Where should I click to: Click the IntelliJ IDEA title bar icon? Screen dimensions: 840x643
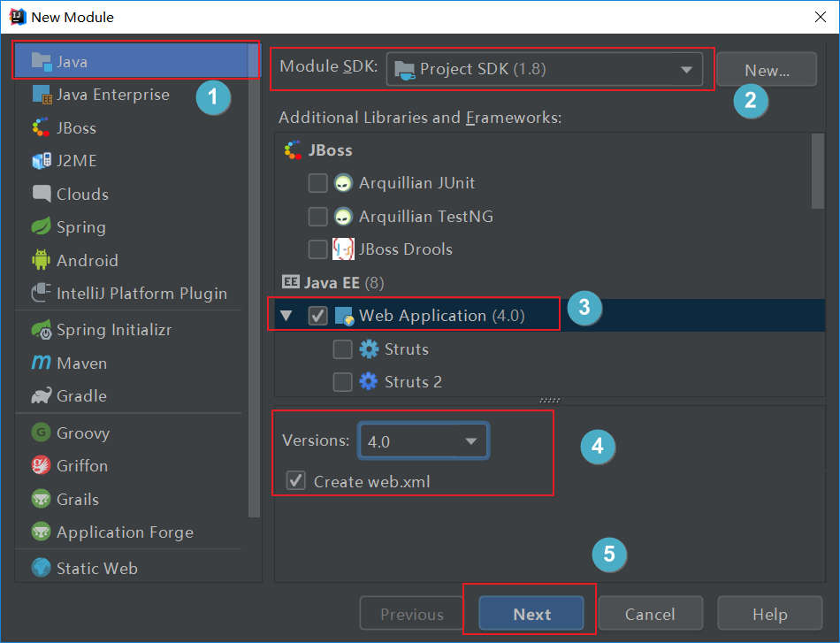point(17,17)
